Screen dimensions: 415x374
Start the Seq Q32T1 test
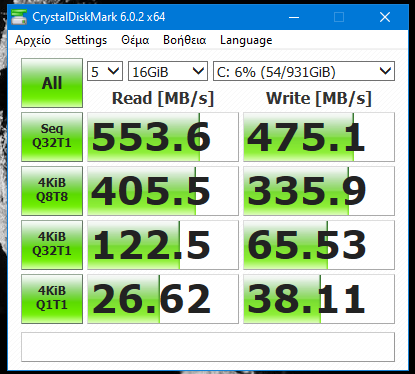(52, 137)
